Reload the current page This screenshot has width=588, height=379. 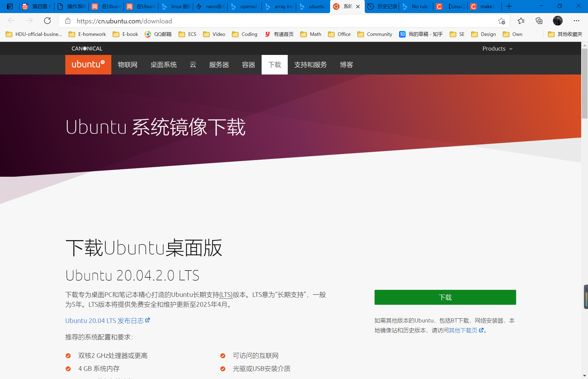coord(48,21)
